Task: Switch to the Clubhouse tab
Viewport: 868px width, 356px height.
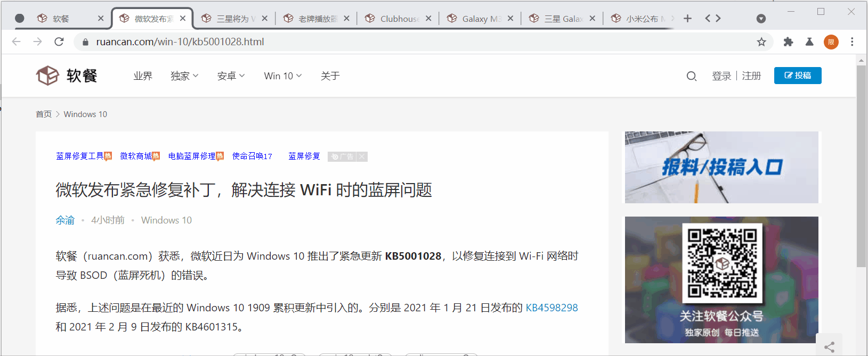Action: pos(399,19)
